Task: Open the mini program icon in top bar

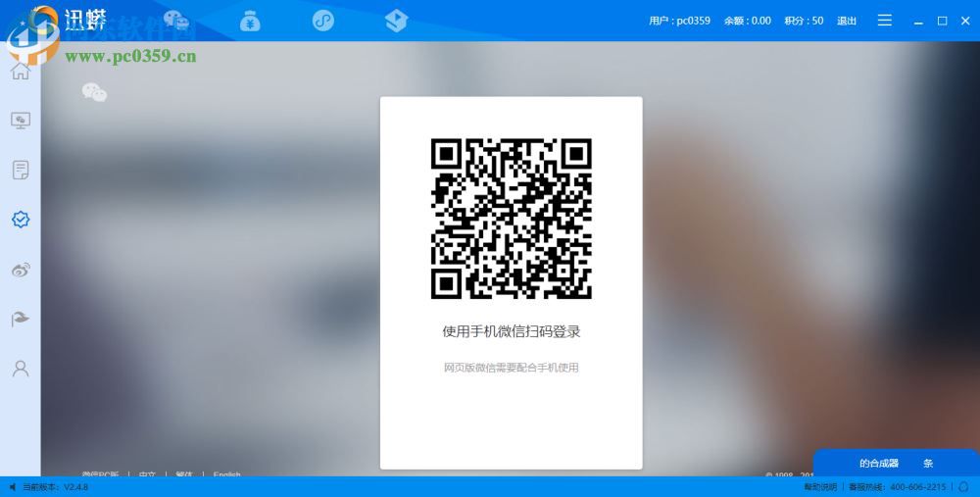Action: pyautogui.click(x=323, y=21)
